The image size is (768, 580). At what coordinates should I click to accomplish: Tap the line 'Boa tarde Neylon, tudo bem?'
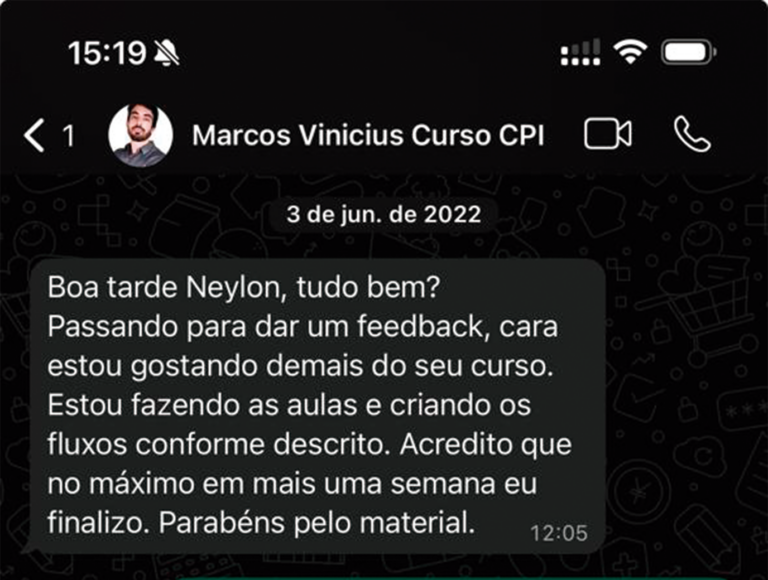tap(244, 287)
